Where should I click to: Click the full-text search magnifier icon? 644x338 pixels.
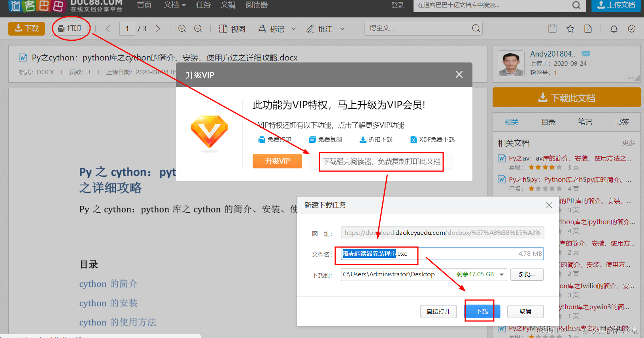pos(476,28)
